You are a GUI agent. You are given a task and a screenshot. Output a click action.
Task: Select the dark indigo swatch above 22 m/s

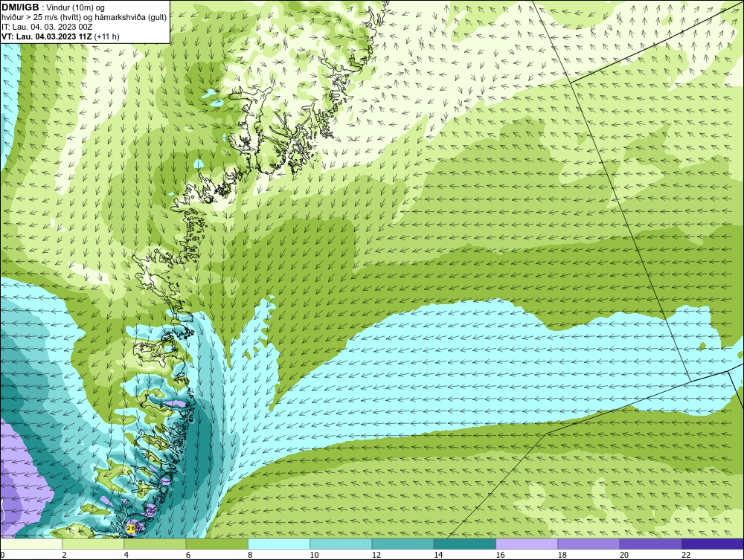click(x=712, y=544)
